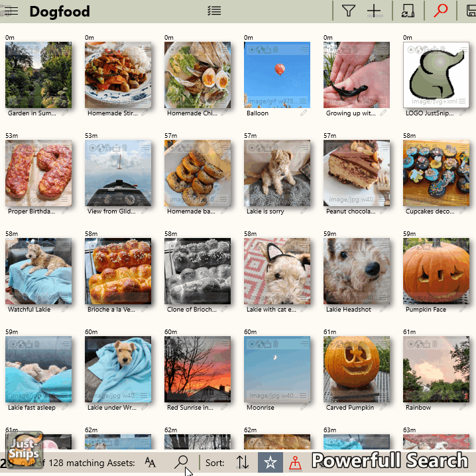Click the red stamp icon next to star
This screenshot has width=476, height=476.
point(295,463)
